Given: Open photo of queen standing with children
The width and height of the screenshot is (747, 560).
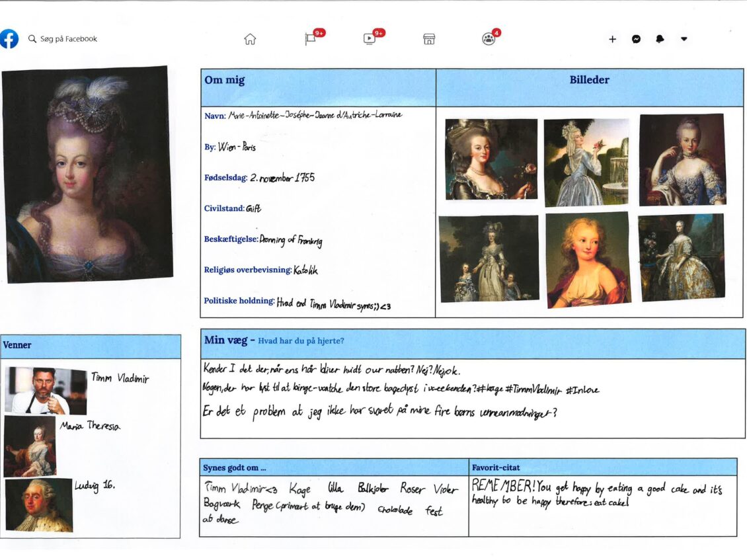Looking at the screenshot, I should (489, 259).
